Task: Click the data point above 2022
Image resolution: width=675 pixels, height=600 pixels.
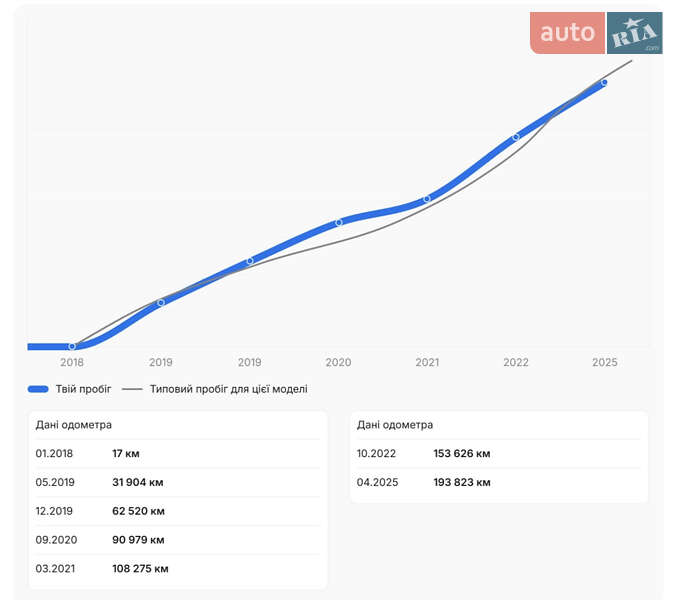Action: 516,137
